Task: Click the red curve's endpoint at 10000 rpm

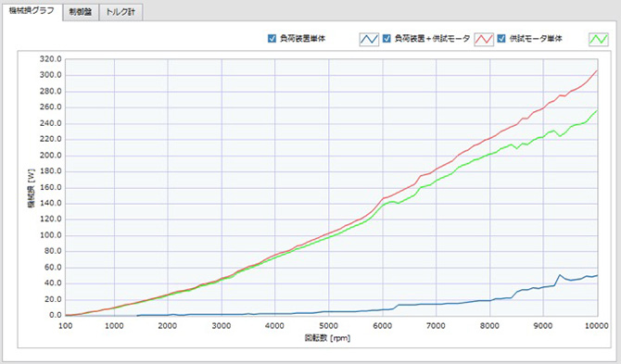Action: point(597,70)
